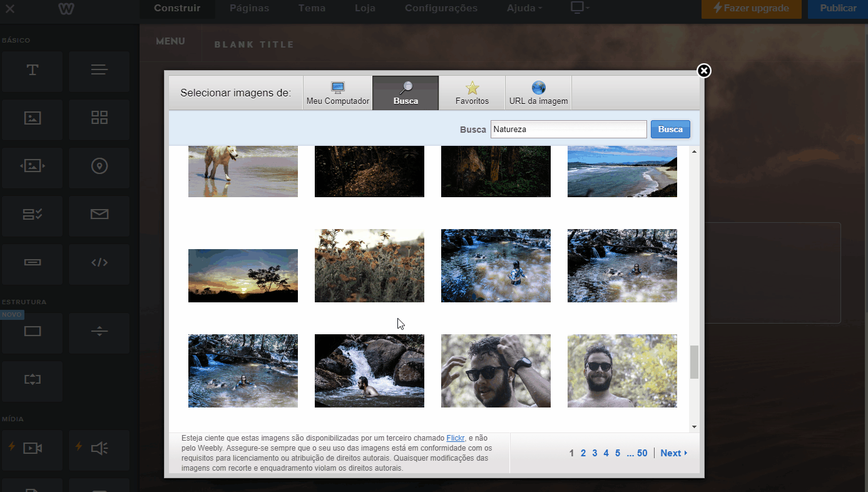Viewport: 868px width, 492px height.
Task: Click the results scrollbar thumb
Action: tap(694, 362)
